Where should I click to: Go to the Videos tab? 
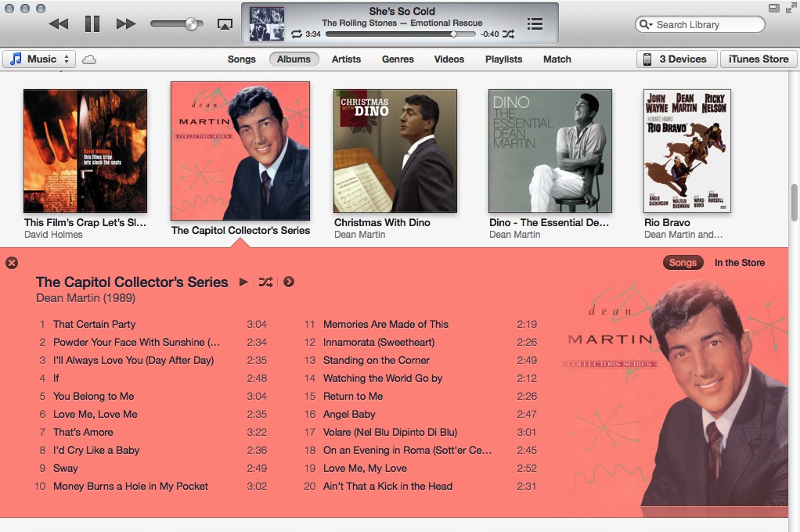click(449, 59)
